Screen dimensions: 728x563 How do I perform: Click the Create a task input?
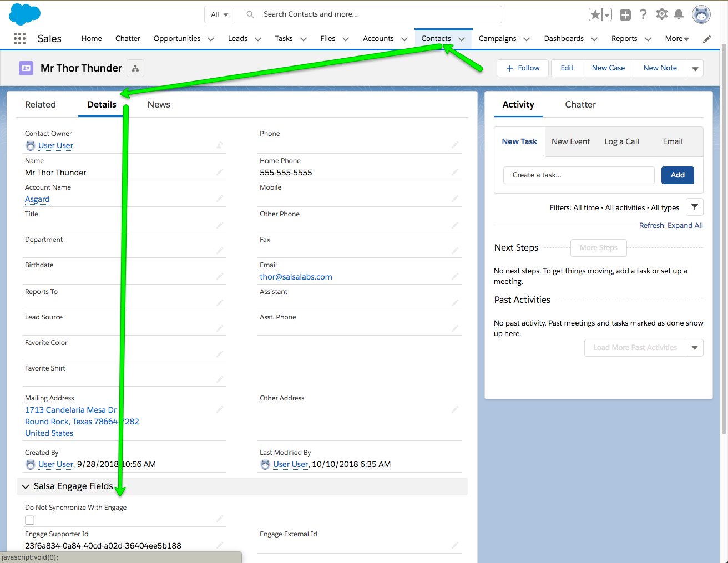pos(579,175)
